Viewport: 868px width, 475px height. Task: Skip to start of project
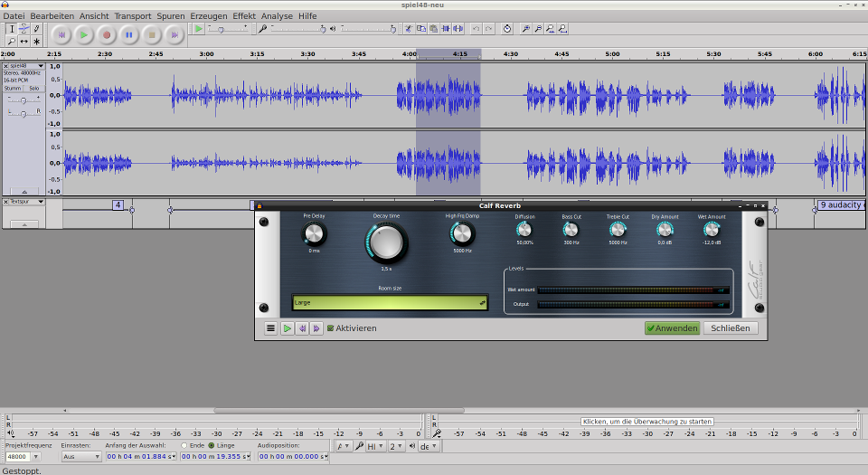(x=61, y=35)
